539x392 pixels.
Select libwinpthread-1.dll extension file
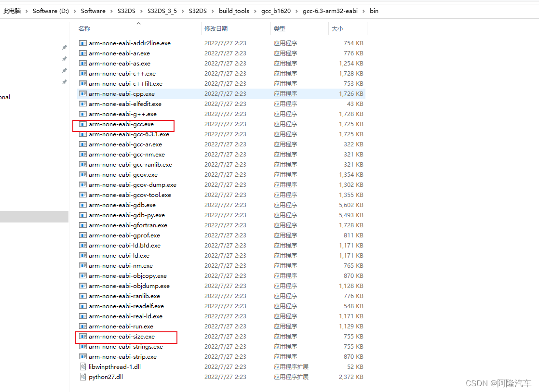[x=83, y=366]
